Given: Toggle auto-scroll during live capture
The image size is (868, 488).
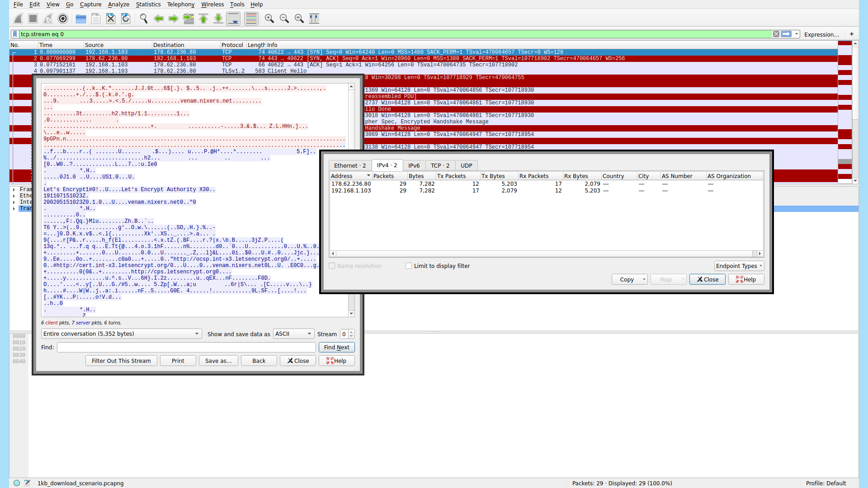Looking at the screenshot, I should tap(233, 19).
